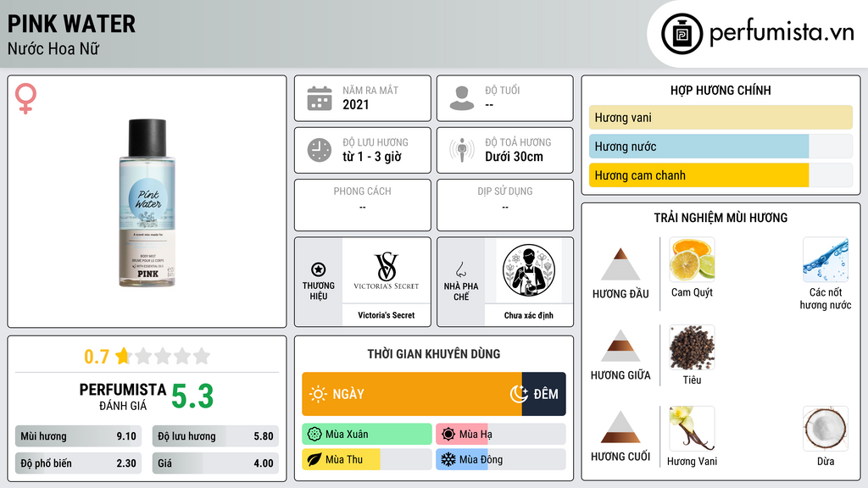Click the base-note pyramid icon Hương cuối

click(x=620, y=427)
